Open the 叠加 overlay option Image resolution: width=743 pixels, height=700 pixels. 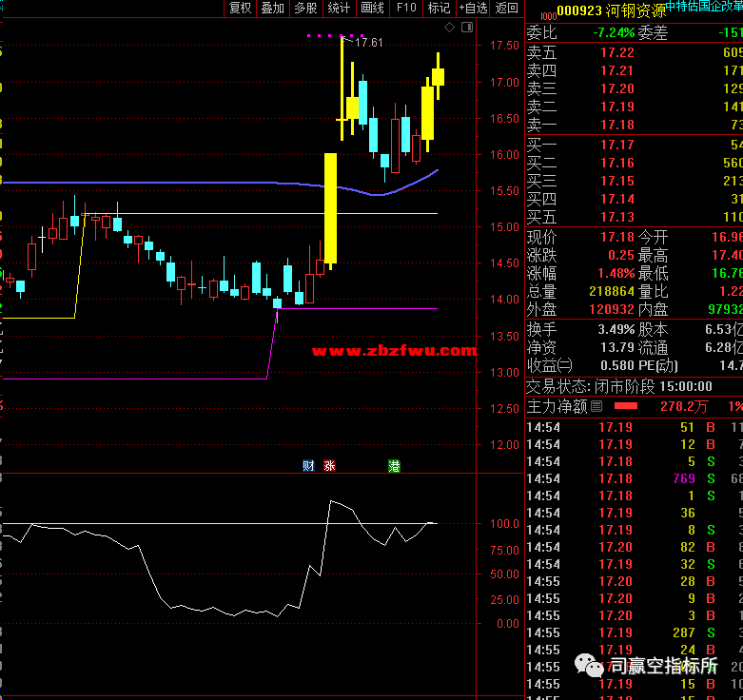click(x=272, y=8)
